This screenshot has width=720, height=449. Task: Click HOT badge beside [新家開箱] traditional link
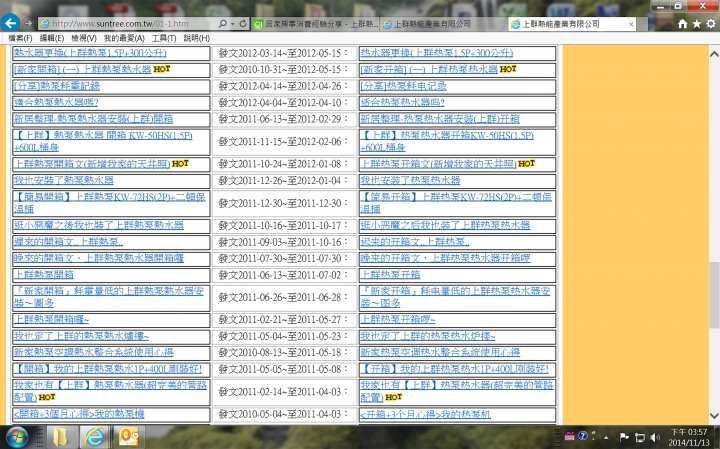[x=162, y=69]
